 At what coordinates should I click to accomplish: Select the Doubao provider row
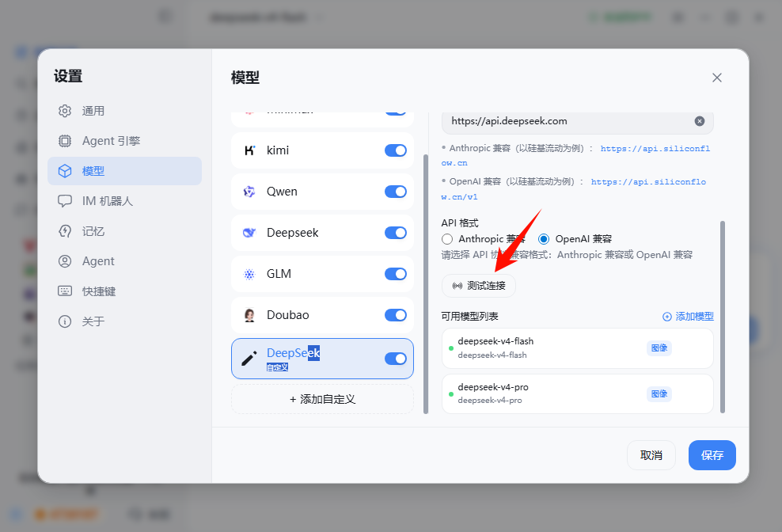click(322, 315)
